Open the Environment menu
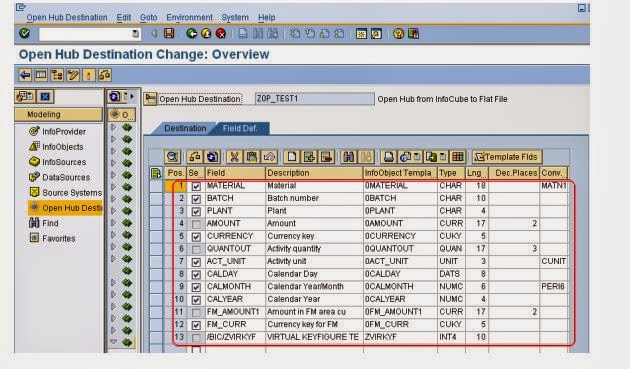Image resolution: width=630 pixels, height=369 pixels. (x=189, y=17)
